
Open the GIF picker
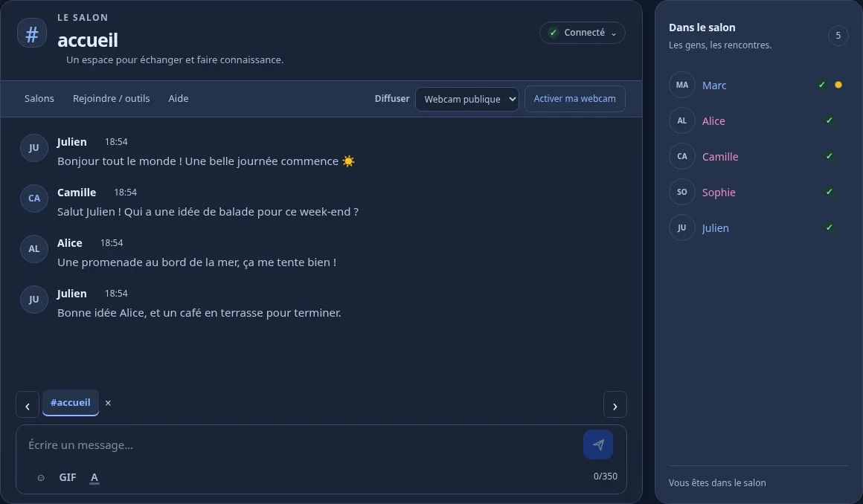[68, 477]
